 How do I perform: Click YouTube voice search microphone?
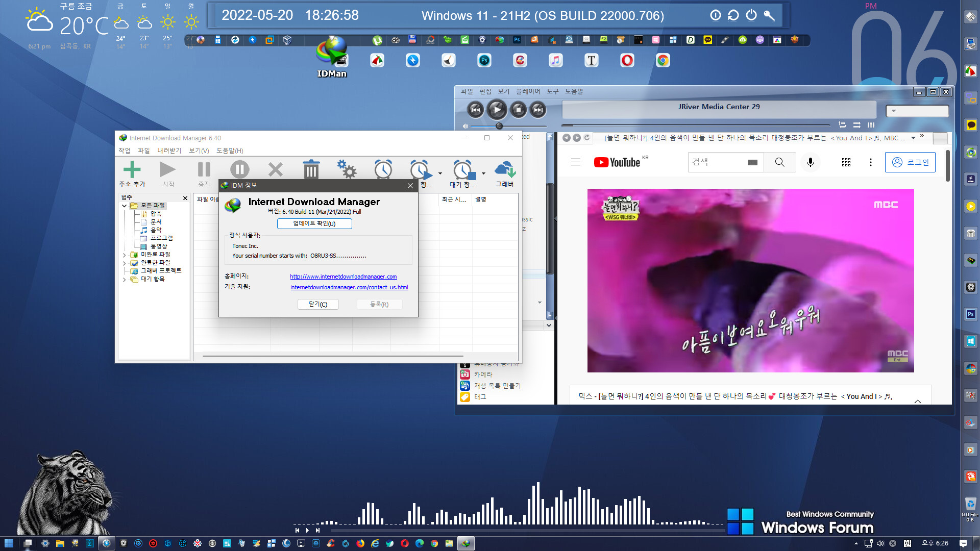(811, 162)
